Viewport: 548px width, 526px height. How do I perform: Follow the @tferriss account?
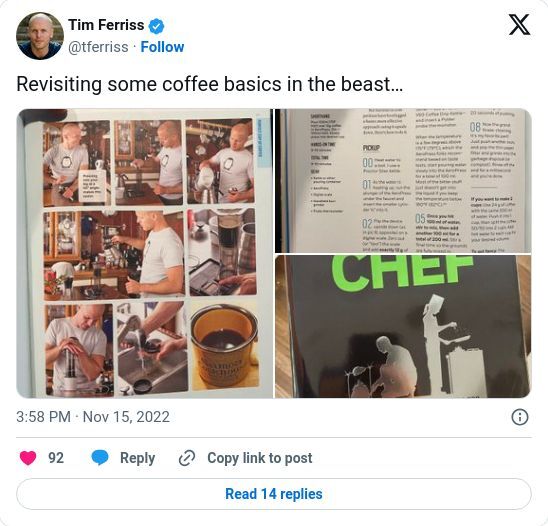click(x=162, y=47)
